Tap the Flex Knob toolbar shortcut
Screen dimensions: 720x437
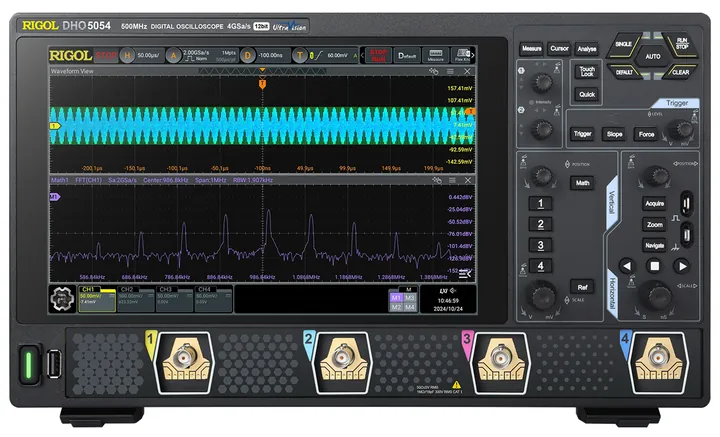(x=461, y=56)
